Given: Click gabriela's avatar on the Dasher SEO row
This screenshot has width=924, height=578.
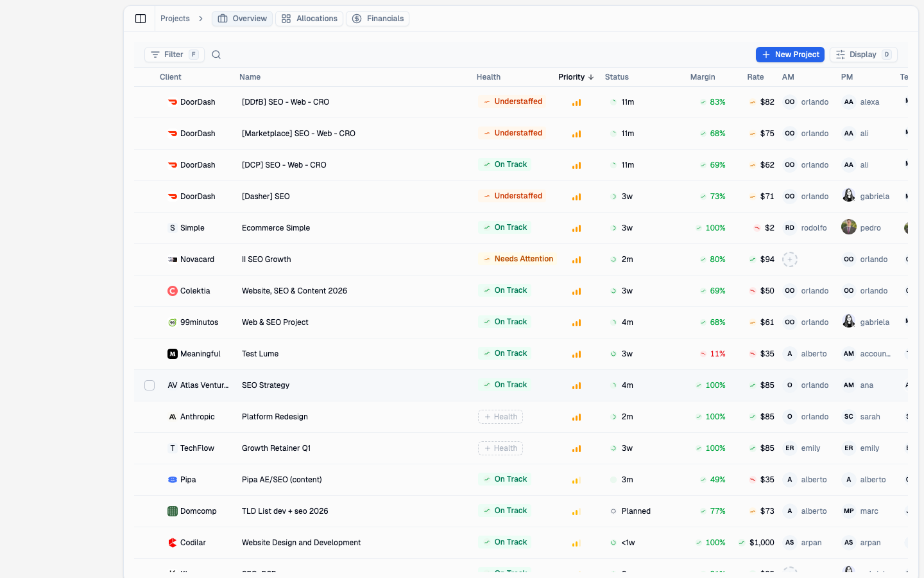Looking at the screenshot, I should coord(848,195).
